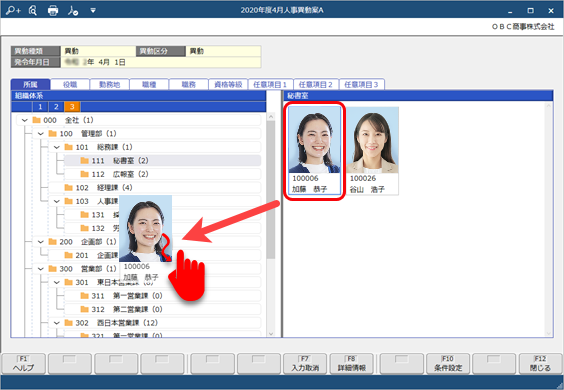Screen dimensions: 564x390
Task: Collapse the 101 総務課 node
Action: point(56,147)
